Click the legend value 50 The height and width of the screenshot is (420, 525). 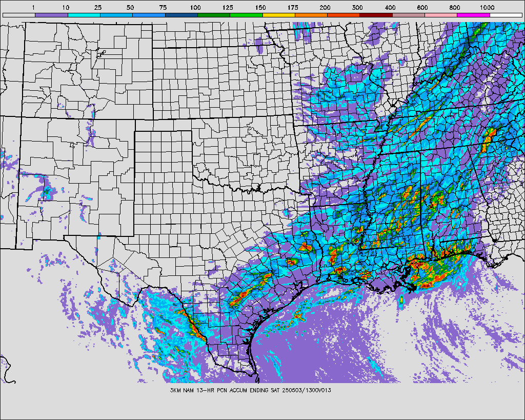(x=130, y=8)
